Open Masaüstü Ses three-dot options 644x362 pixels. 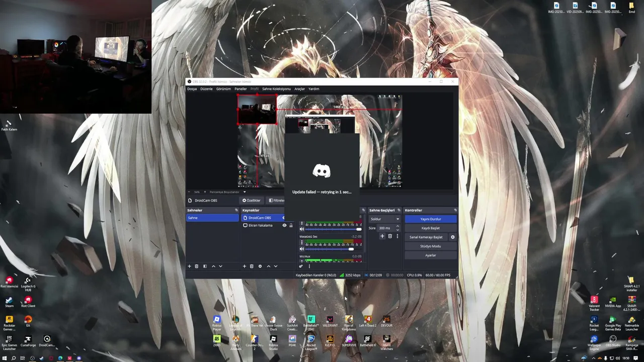point(302,242)
